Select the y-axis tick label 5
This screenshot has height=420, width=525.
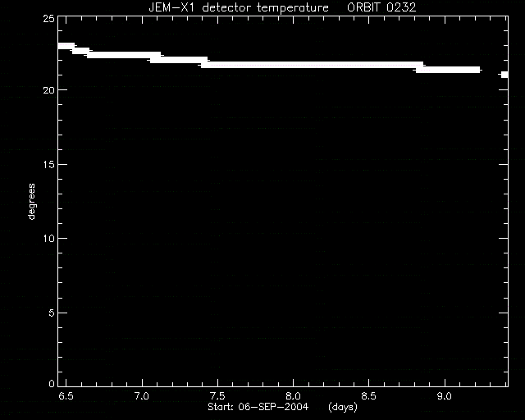point(52,313)
